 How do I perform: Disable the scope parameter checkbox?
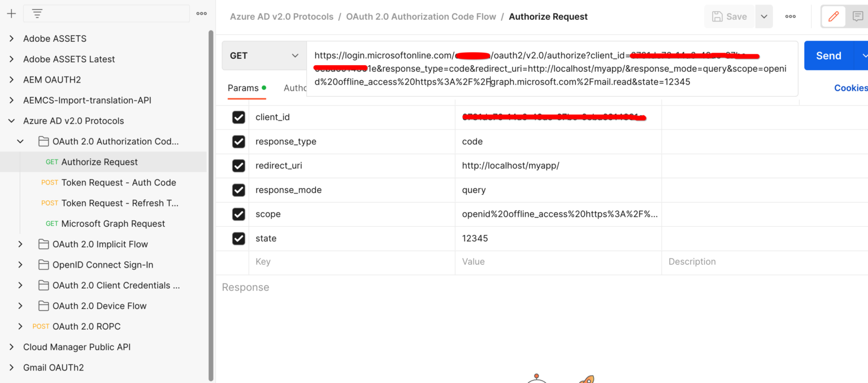click(x=238, y=214)
